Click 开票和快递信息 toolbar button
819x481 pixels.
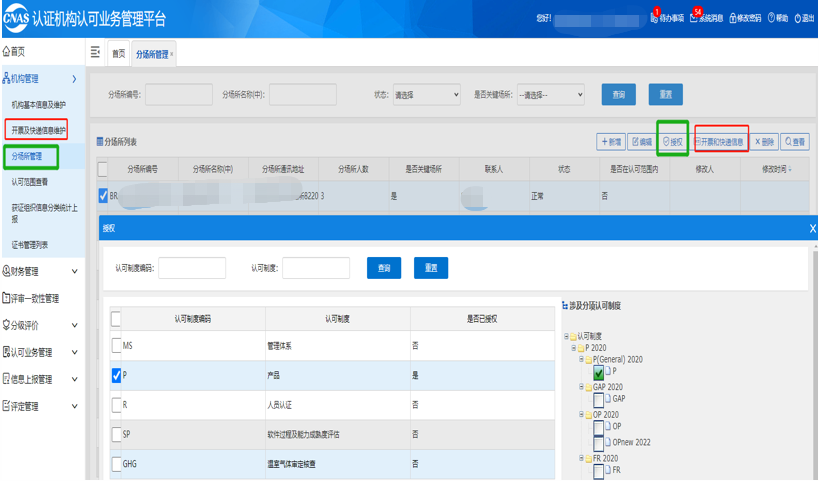pyautogui.click(x=719, y=142)
